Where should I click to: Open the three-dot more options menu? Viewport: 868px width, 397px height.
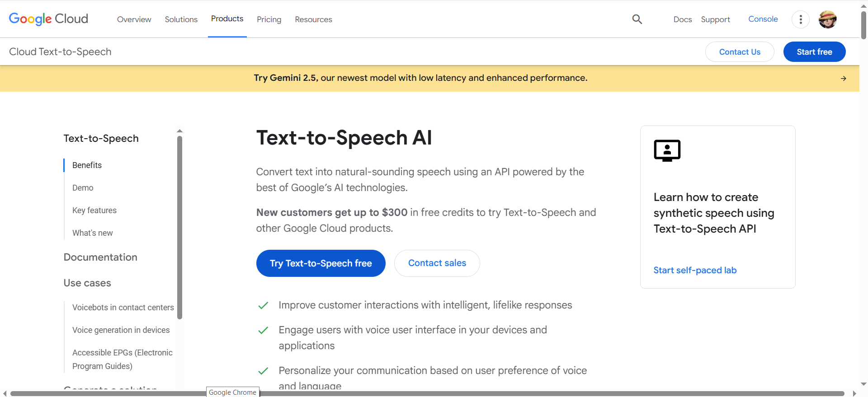click(801, 19)
